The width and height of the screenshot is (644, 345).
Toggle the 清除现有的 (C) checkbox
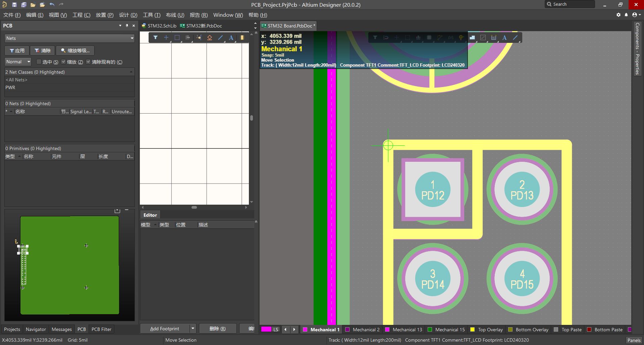[x=88, y=62]
